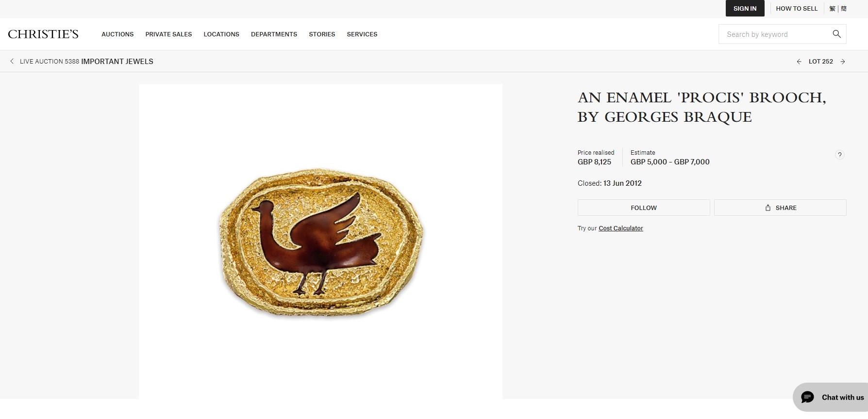Focus the Search by keyword field
This screenshot has width=868, height=419.
click(776, 34)
